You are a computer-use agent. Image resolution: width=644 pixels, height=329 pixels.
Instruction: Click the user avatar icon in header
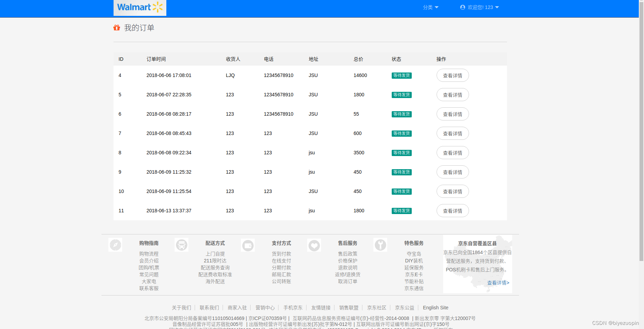(x=462, y=7)
